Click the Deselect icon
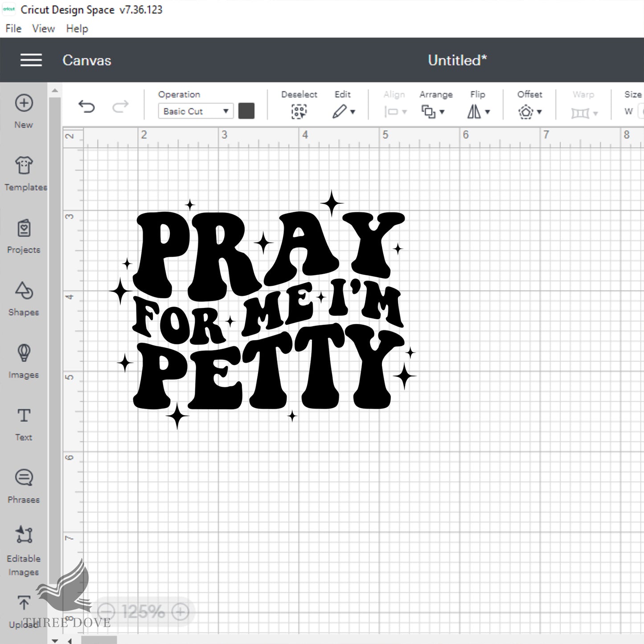The height and width of the screenshot is (644, 644). 299,111
